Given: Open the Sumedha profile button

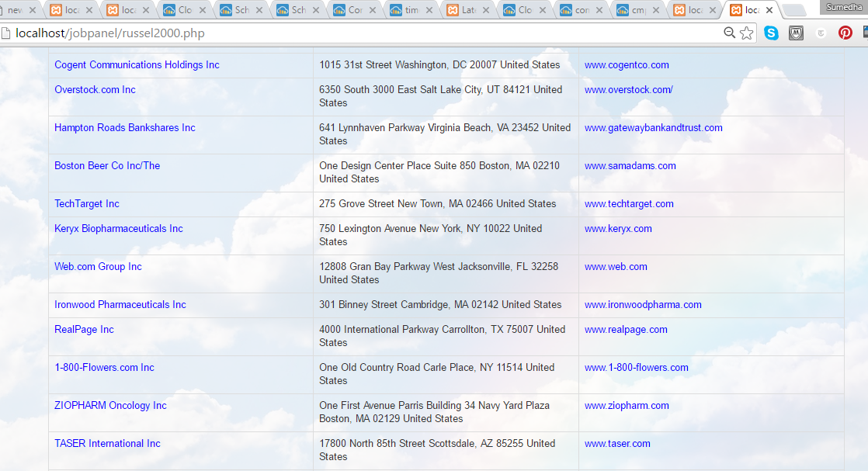Looking at the screenshot, I should 844,7.
